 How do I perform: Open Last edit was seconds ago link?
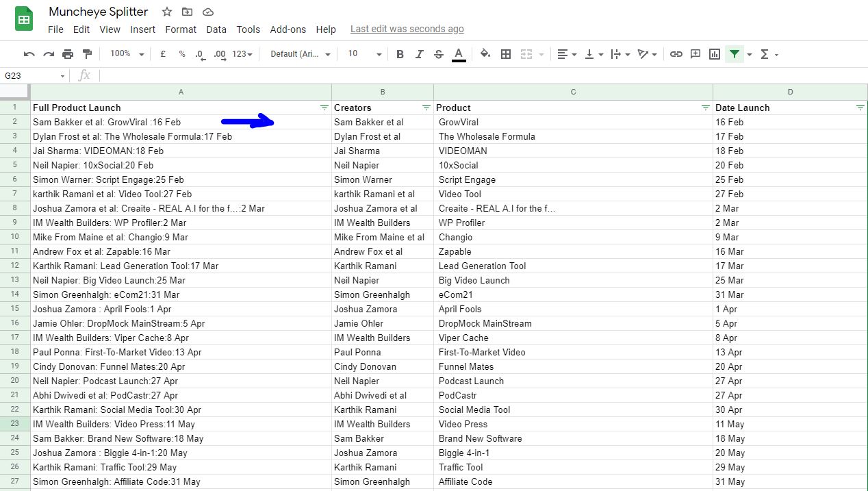coord(407,29)
